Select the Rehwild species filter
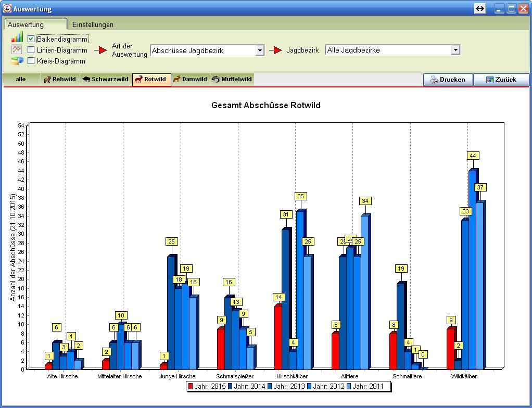Viewport: 532px width, 408px height. [60, 80]
